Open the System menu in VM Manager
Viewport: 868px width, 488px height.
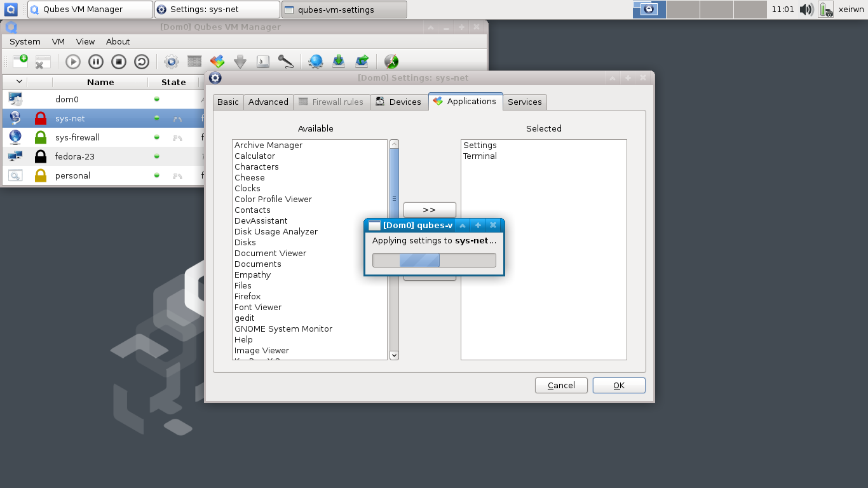[25, 41]
